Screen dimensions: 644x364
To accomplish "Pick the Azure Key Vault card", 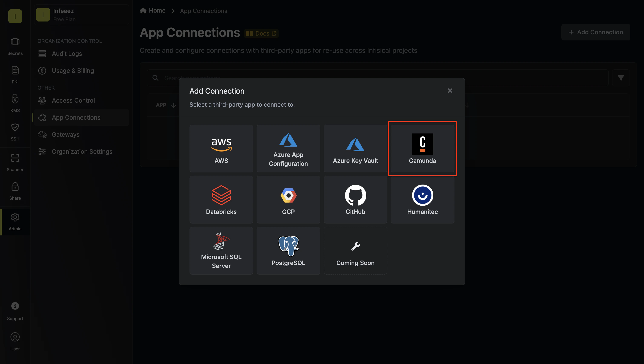I will click(355, 149).
